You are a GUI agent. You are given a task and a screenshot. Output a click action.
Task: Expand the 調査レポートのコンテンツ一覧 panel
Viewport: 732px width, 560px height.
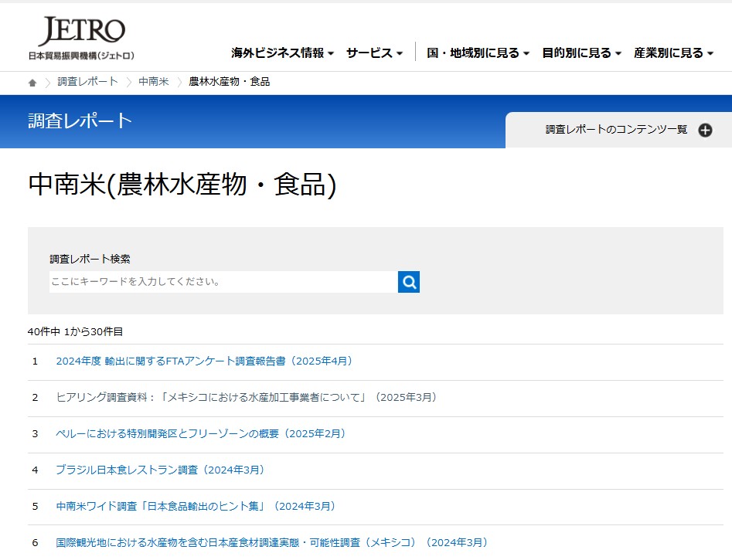tap(618, 130)
